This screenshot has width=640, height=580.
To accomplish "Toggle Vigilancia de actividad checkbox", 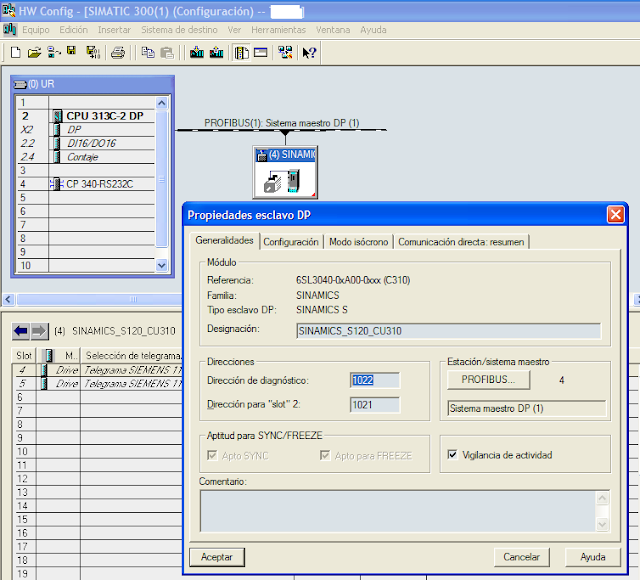I will (452, 455).
